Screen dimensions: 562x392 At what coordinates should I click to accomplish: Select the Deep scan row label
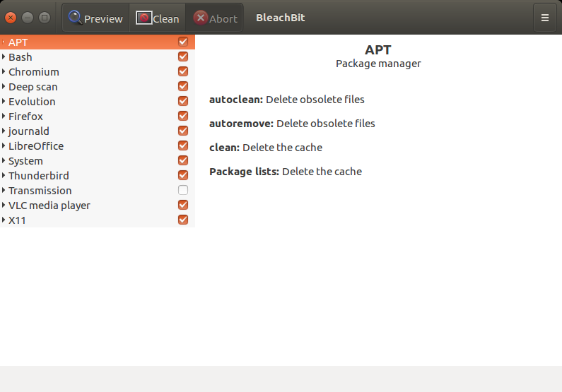33,87
